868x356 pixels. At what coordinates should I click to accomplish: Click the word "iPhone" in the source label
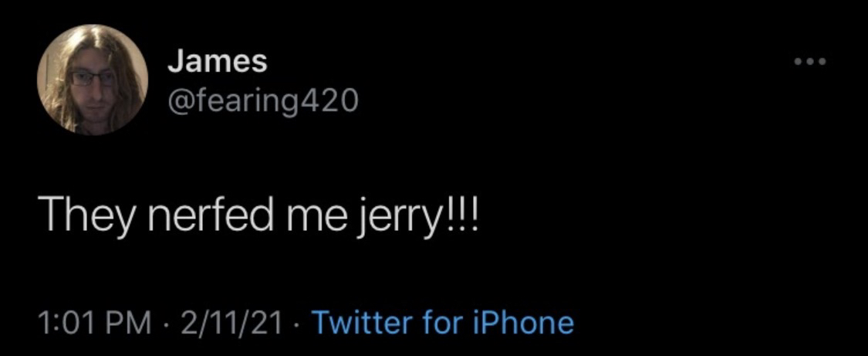[525, 322]
